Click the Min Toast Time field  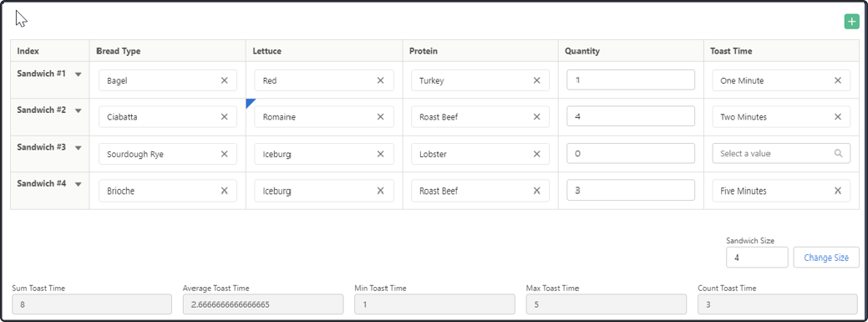point(434,304)
